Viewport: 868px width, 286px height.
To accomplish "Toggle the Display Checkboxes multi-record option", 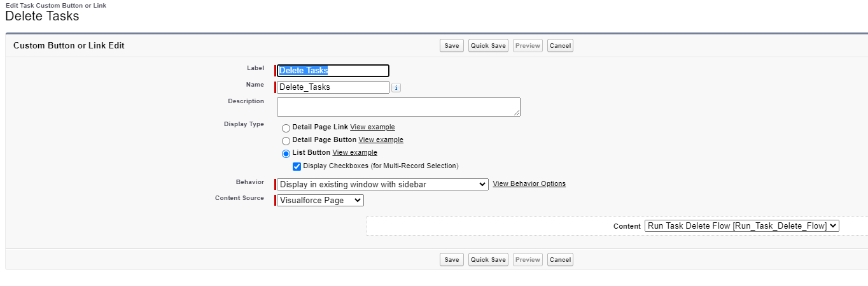I will [297, 166].
